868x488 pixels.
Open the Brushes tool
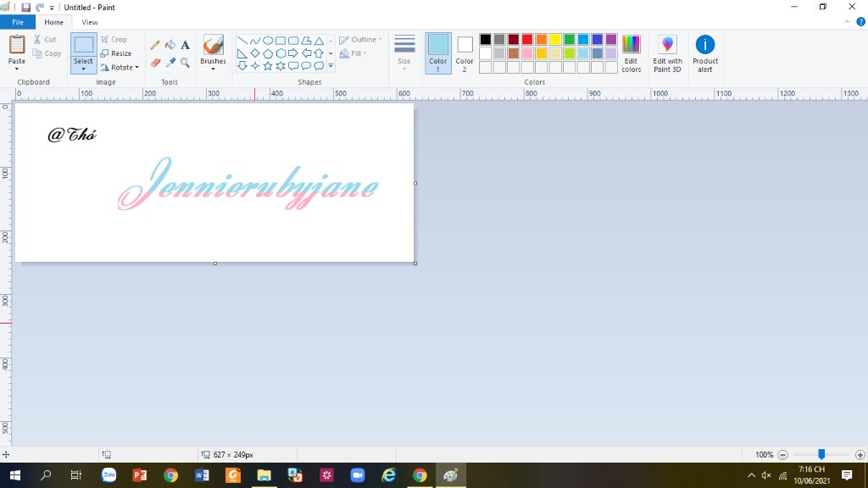213,46
